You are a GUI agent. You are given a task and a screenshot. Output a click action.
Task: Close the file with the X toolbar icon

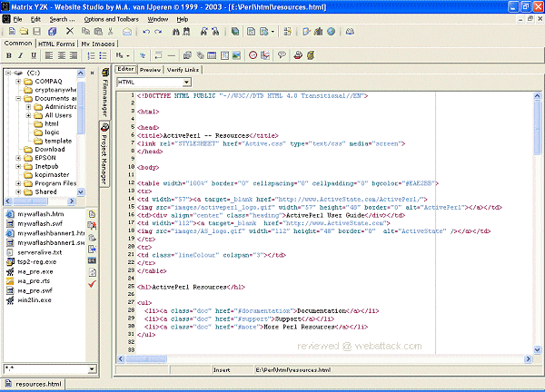point(70,31)
